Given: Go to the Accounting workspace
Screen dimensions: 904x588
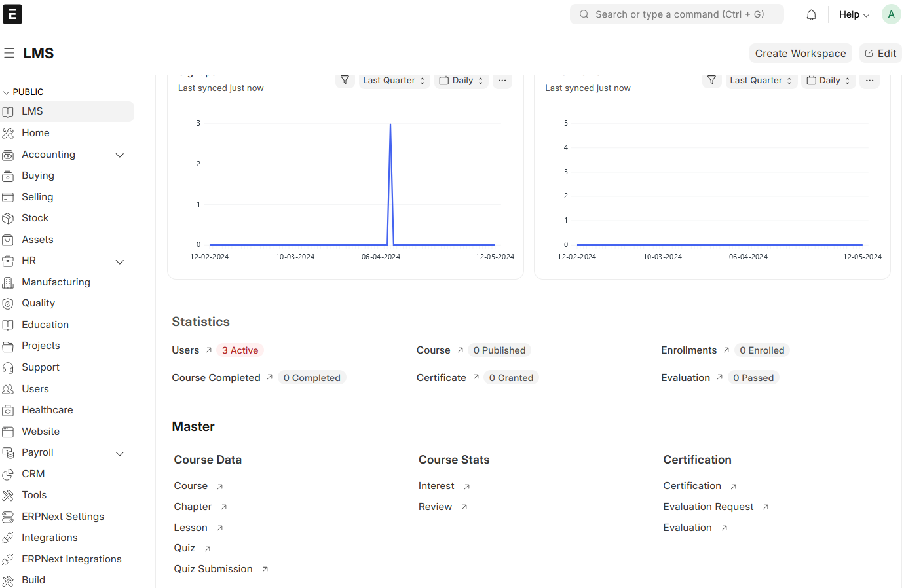Looking at the screenshot, I should (48, 155).
